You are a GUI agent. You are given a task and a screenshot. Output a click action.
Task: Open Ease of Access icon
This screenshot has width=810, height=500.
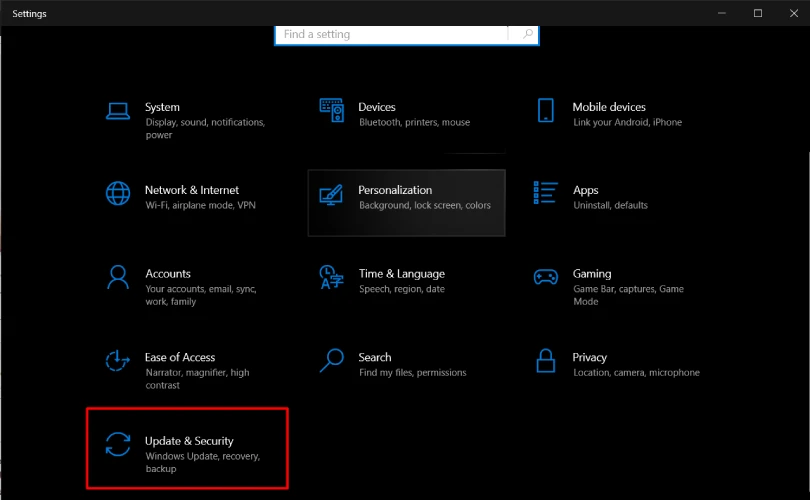coord(118,360)
